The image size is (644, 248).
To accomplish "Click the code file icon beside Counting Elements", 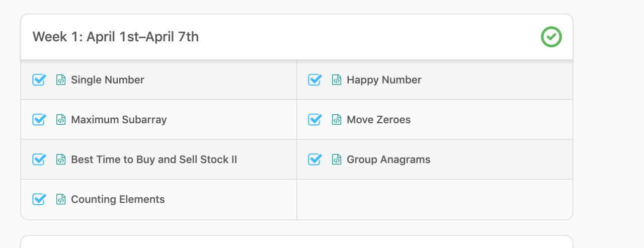I will point(61,199).
